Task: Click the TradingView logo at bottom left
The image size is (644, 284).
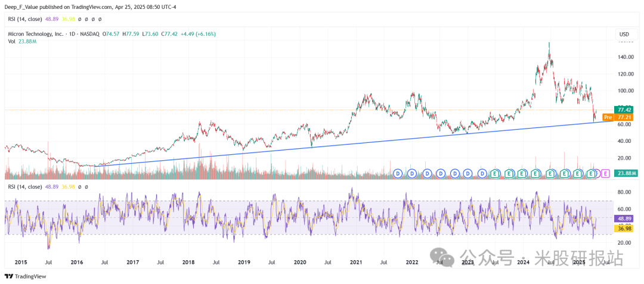Action: click(x=25, y=276)
